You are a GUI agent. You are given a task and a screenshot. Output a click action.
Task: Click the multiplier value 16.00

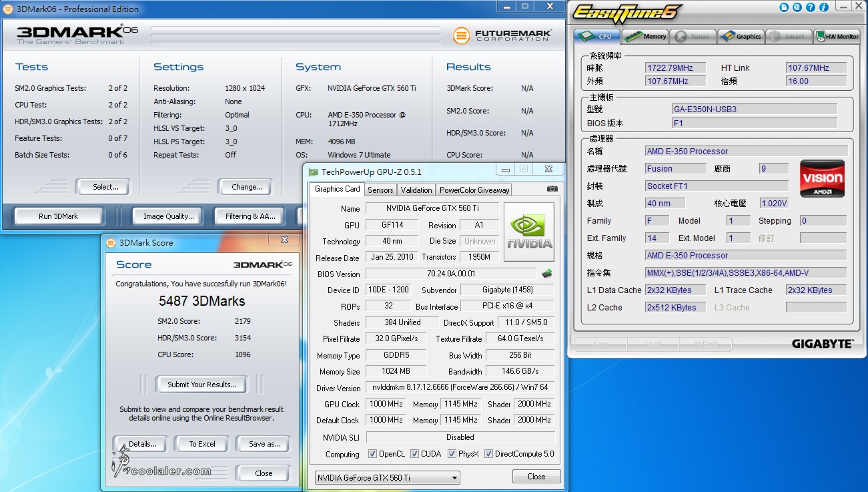click(x=817, y=81)
